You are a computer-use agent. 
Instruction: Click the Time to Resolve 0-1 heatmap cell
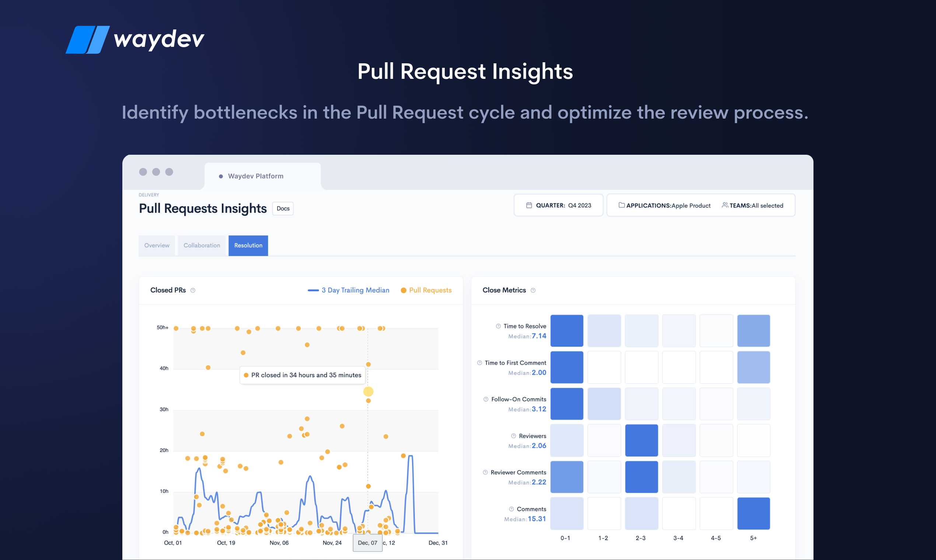(x=566, y=330)
